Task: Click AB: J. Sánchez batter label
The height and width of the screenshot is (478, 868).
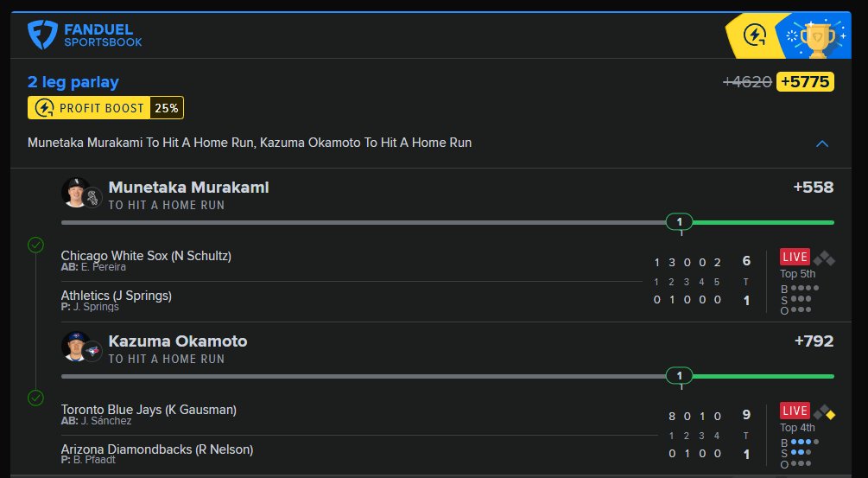Action: coord(97,421)
